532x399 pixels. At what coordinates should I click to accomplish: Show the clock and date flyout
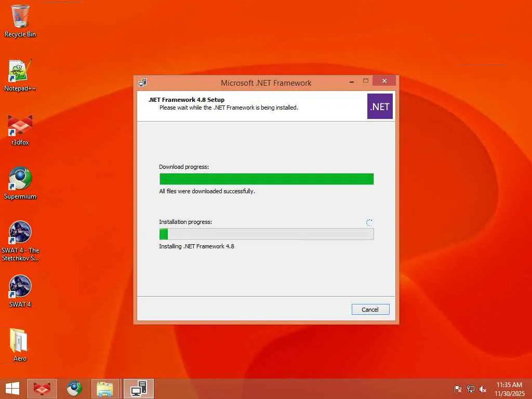pos(509,389)
